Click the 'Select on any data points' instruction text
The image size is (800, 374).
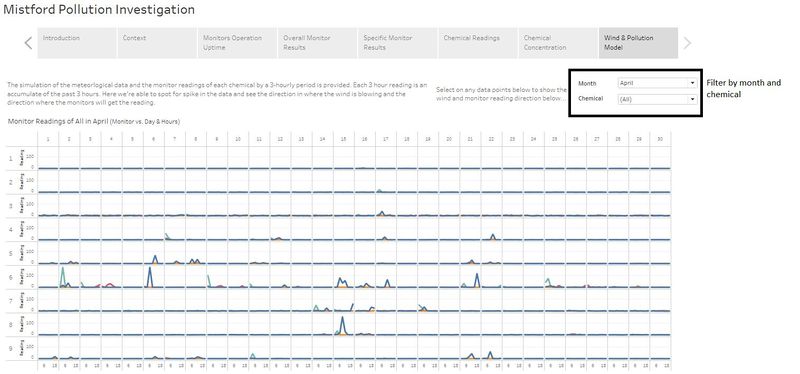[501, 94]
